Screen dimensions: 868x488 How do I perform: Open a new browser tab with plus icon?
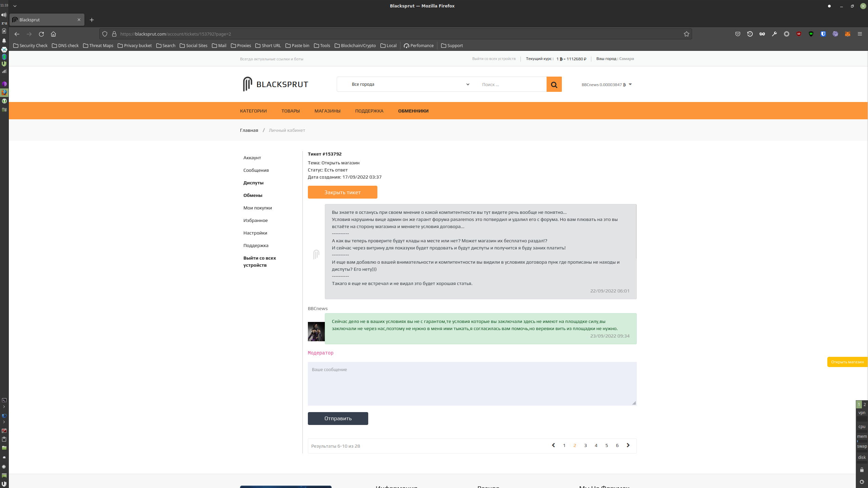coord(92,20)
